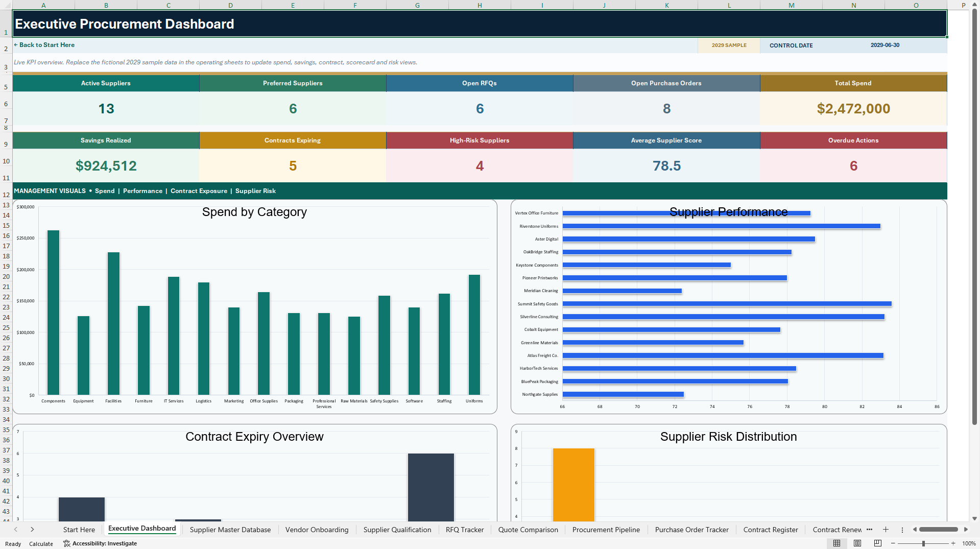Click the control date 2029-06-30 cell
This screenshot has height=549, width=980.
pyautogui.click(x=885, y=45)
